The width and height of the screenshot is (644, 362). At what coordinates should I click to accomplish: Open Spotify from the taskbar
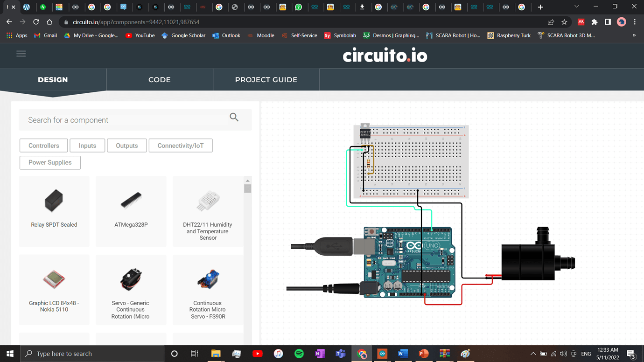[x=299, y=353]
